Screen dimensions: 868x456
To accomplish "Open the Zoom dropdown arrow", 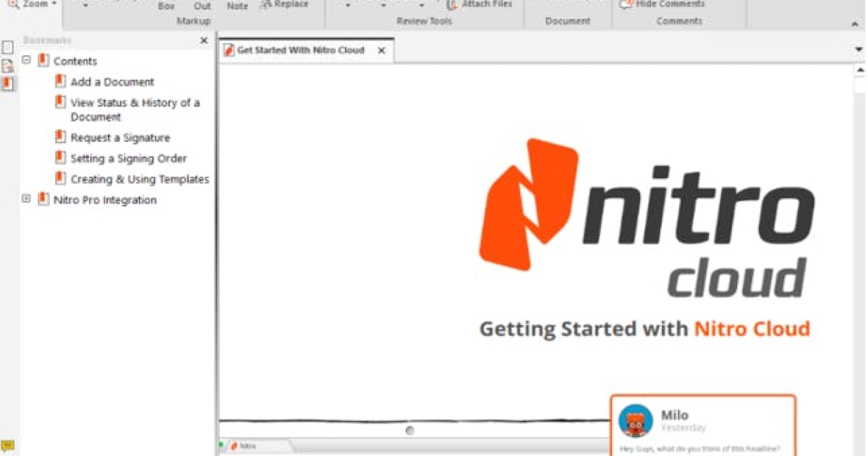I will point(53,3).
